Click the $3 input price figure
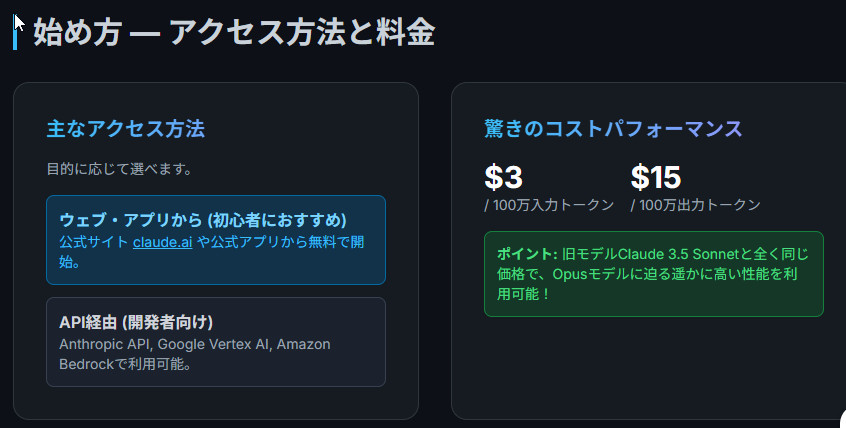The width and height of the screenshot is (846, 428). point(503,177)
